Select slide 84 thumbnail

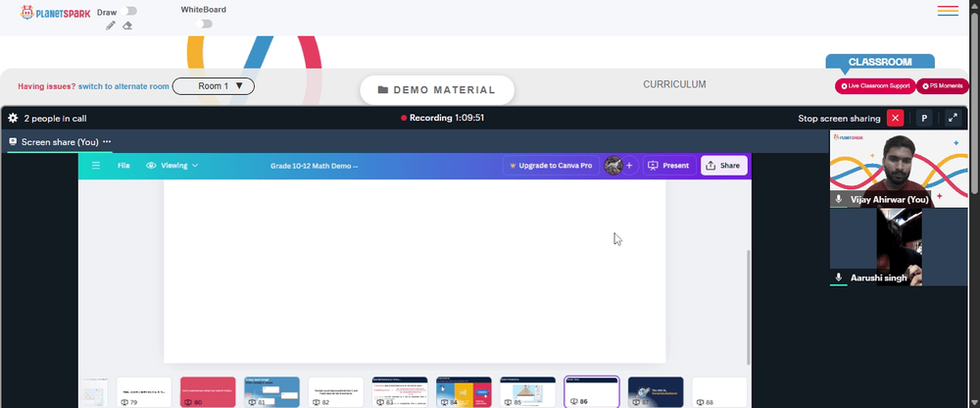(464, 391)
